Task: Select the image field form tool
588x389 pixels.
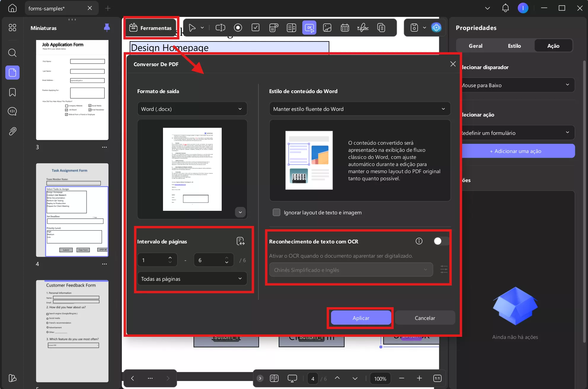Action: tap(327, 28)
